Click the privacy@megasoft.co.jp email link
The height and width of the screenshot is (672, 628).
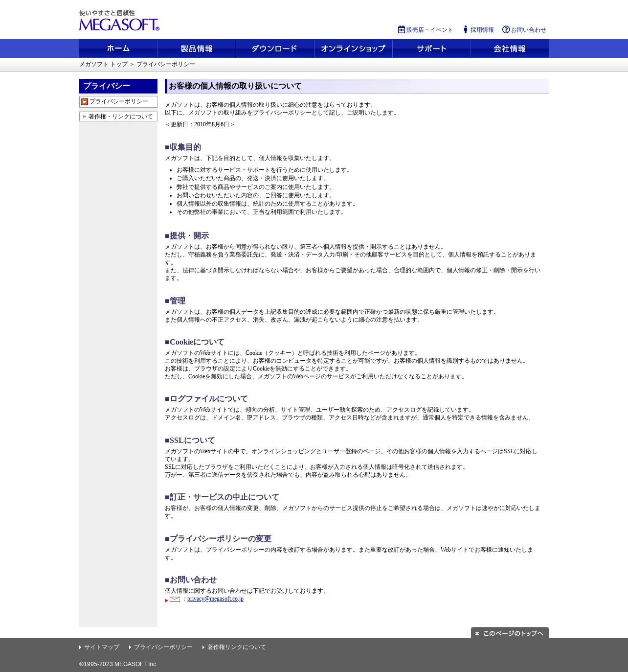tap(215, 599)
